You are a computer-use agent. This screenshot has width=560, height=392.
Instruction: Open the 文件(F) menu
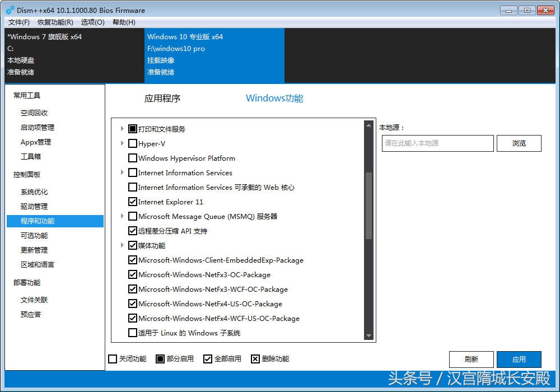point(19,22)
